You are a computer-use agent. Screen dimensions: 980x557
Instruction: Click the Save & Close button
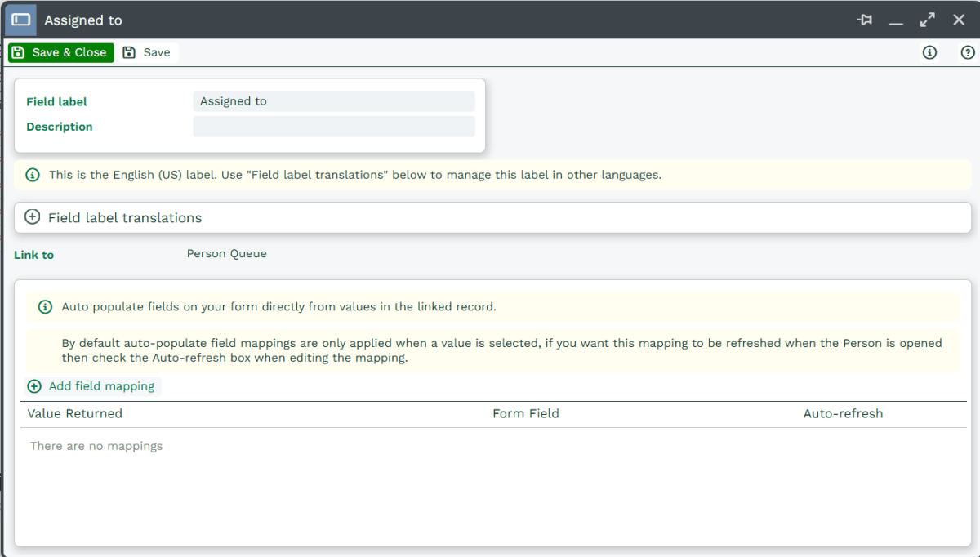pos(61,52)
